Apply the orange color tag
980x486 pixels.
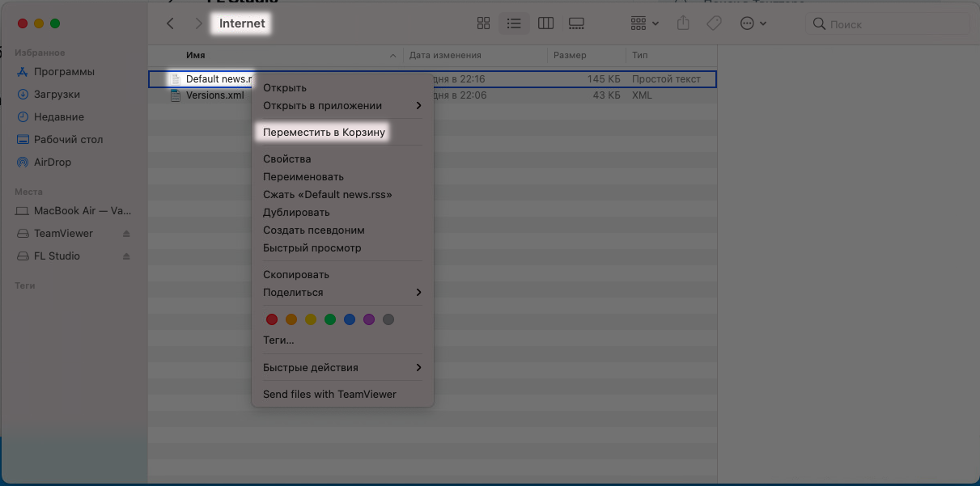291,319
